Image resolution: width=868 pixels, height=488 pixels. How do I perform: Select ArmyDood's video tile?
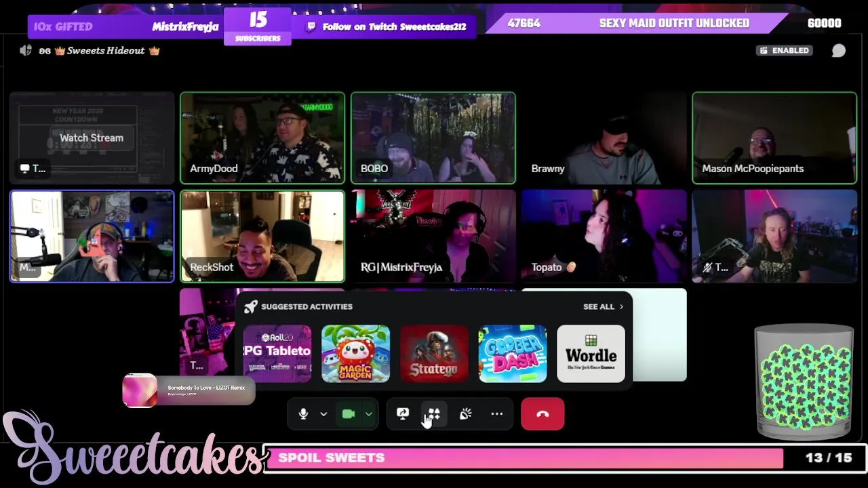coord(262,138)
